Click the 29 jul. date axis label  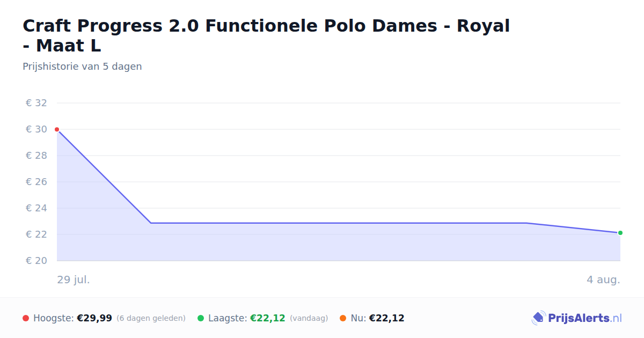coord(74,280)
